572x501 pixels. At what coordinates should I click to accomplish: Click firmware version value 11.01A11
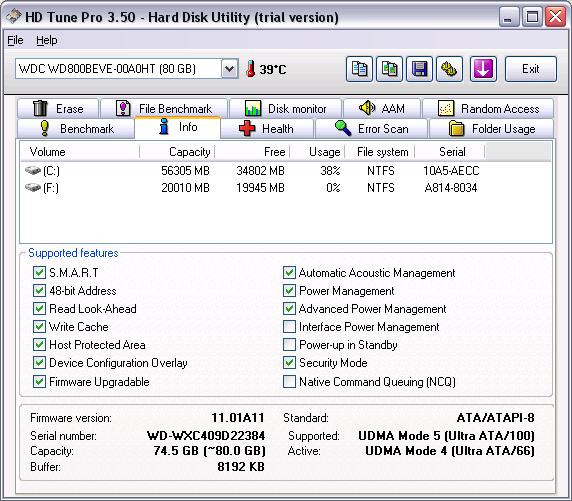[x=238, y=417]
